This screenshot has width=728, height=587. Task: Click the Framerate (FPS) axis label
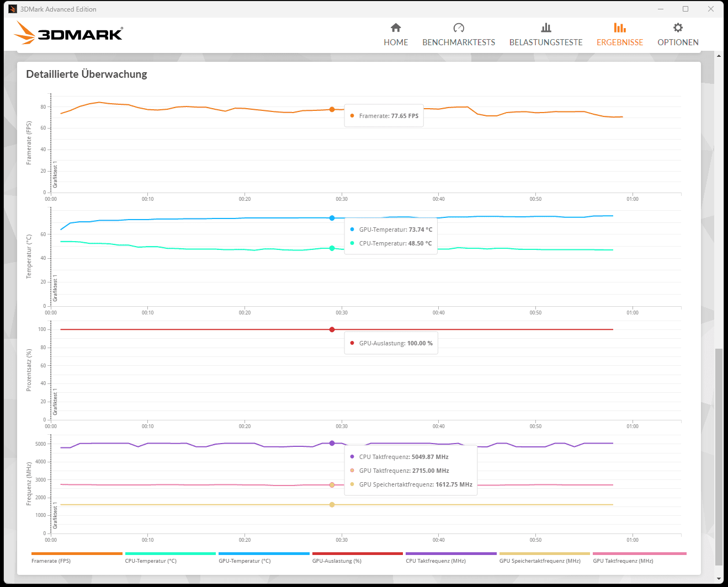pyautogui.click(x=29, y=143)
